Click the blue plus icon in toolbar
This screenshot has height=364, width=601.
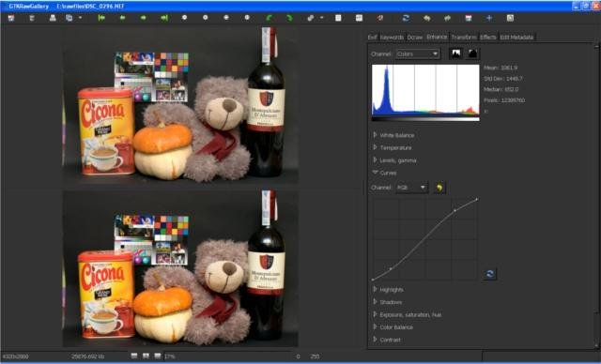tap(489, 18)
